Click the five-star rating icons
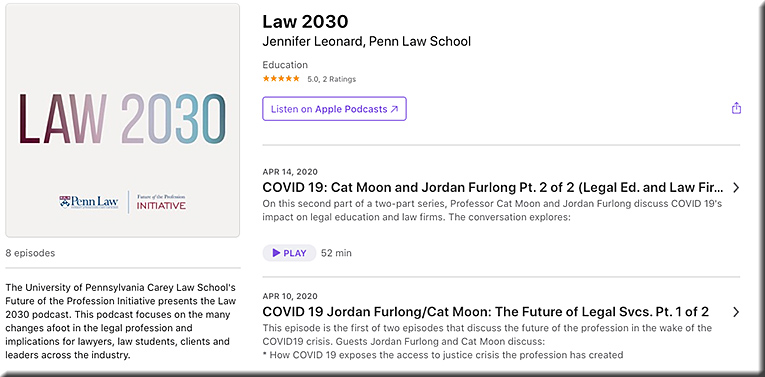The width and height of the screenshot is (765, 377). 281,79
